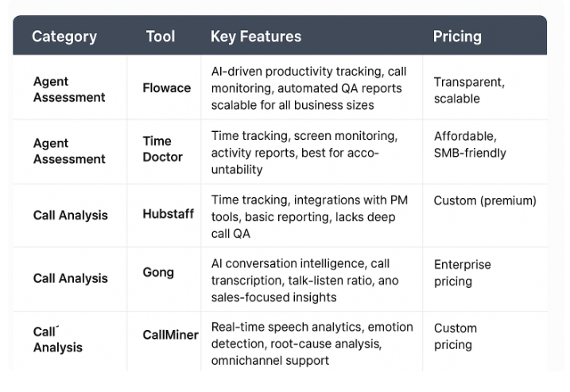Select the Flowace tool name
570x392 pixels.
(166, 88)
